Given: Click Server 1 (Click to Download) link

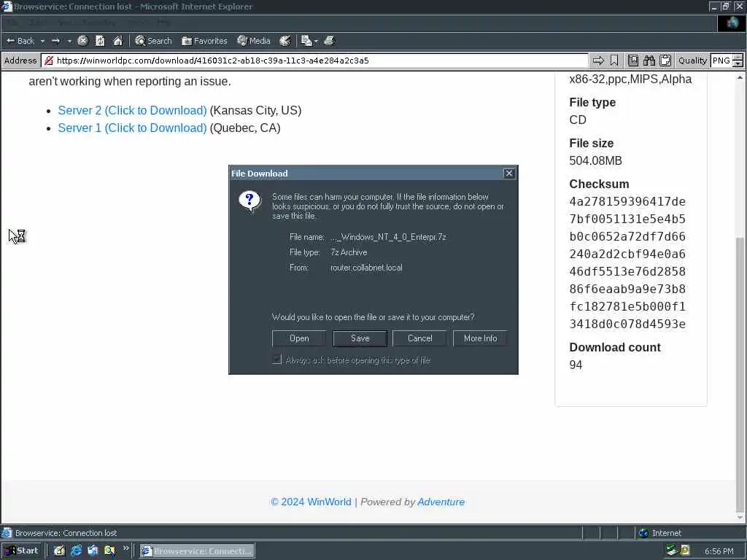Looking at the screenshot, I should pyautogui.click(x=132, y=128).
